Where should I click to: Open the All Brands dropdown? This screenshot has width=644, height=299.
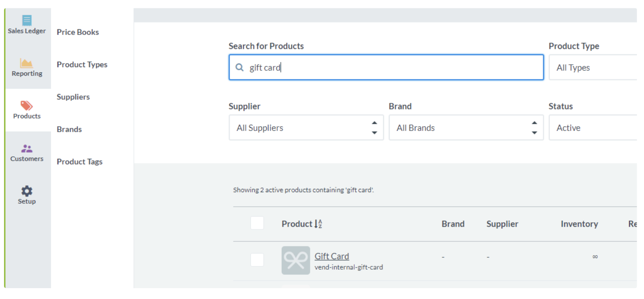(x=466, y=128)
